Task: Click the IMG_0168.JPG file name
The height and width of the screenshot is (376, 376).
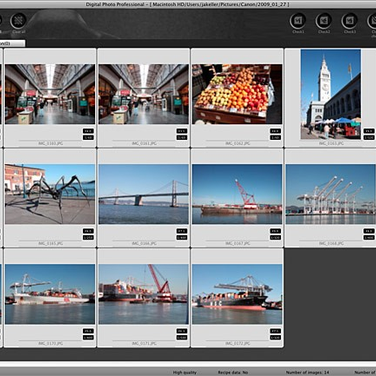Action: coord(331,244)
